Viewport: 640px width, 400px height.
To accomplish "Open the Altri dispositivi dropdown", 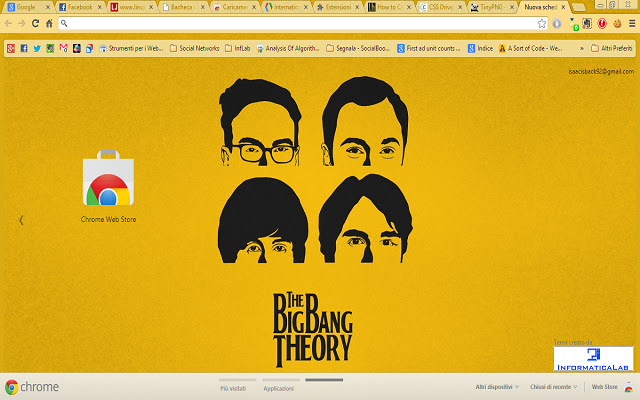I will [497, 387].
